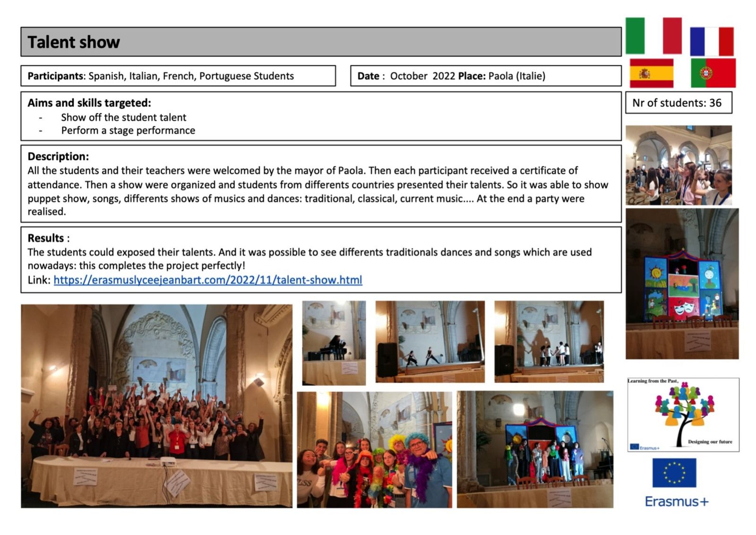Click the 'Results' heading
Viewport: 756px width, 535px height.
(46, 238)
